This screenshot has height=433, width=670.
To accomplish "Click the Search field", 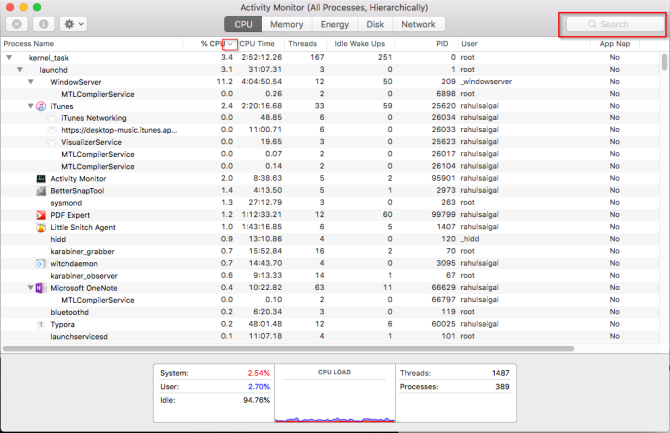I will tap(615, 24).
